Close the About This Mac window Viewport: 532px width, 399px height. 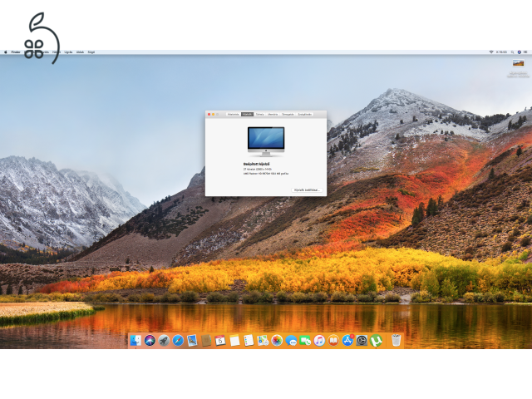click(x=209, y=115)
